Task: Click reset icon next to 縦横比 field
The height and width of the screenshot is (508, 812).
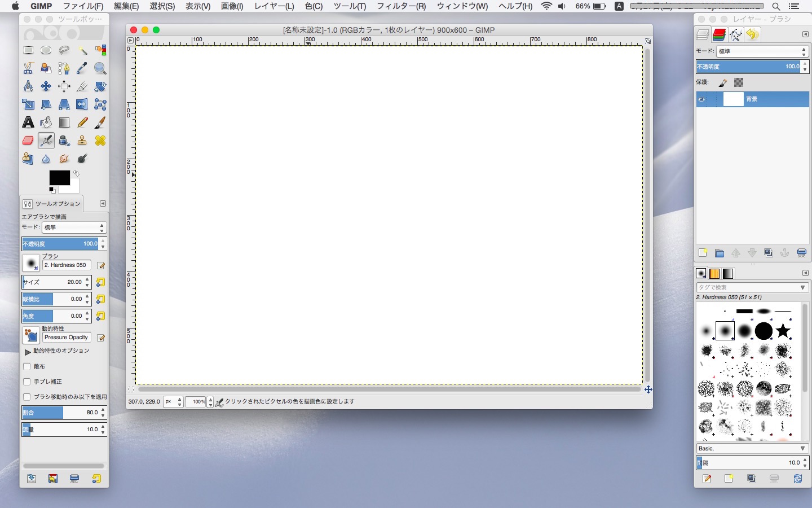Action: coord(100,299)
